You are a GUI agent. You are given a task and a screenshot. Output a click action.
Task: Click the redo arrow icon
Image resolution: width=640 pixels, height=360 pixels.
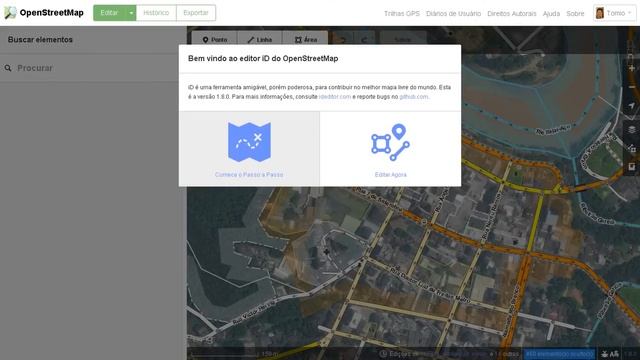pyautogui.click(x=364, y=40)
